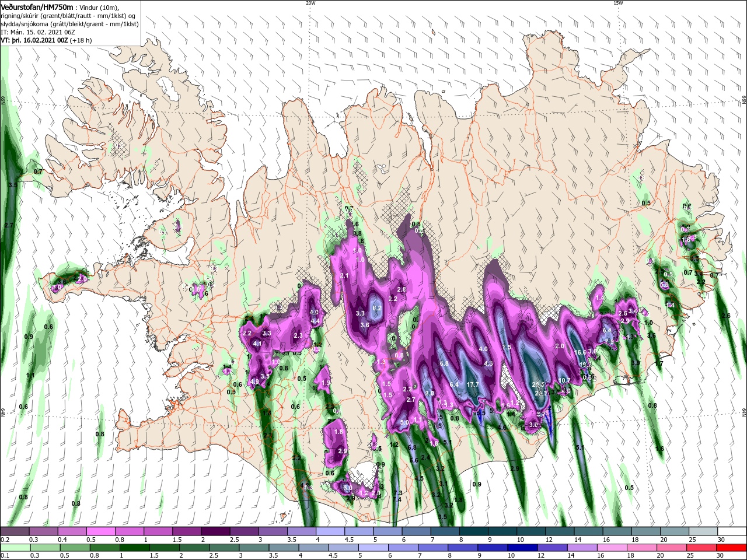The width and height of the screenshot is (747, 560).
Task: Click the 'slydda/snjókoma' legend description line
Action: click(68, 24)
